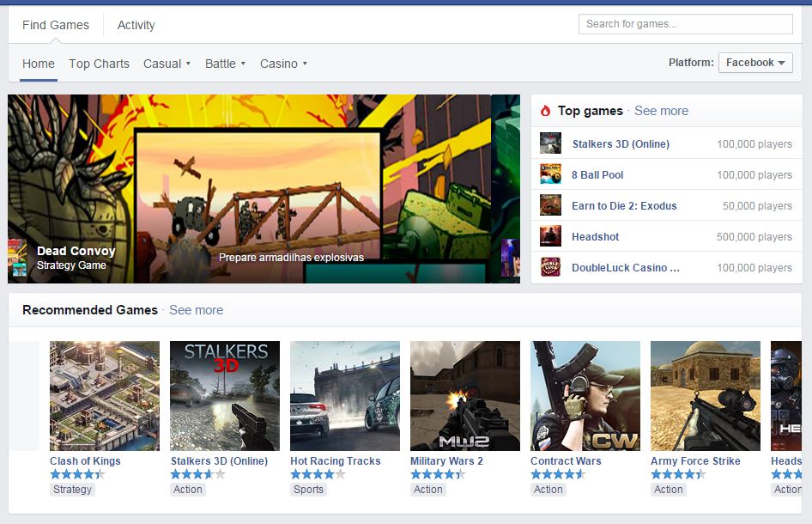The height and width of the screenshot is (524, 812).
Task: Click See more next to Top games
Action: pyautogui.click(x=661, y=111)
